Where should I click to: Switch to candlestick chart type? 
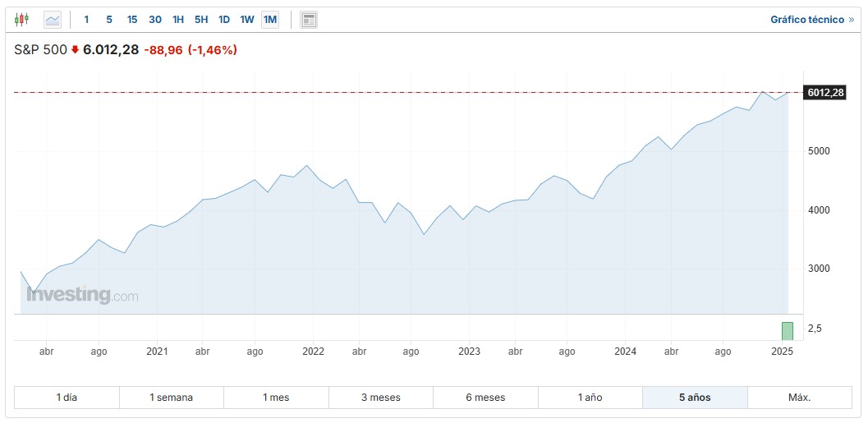pos(21,20)
